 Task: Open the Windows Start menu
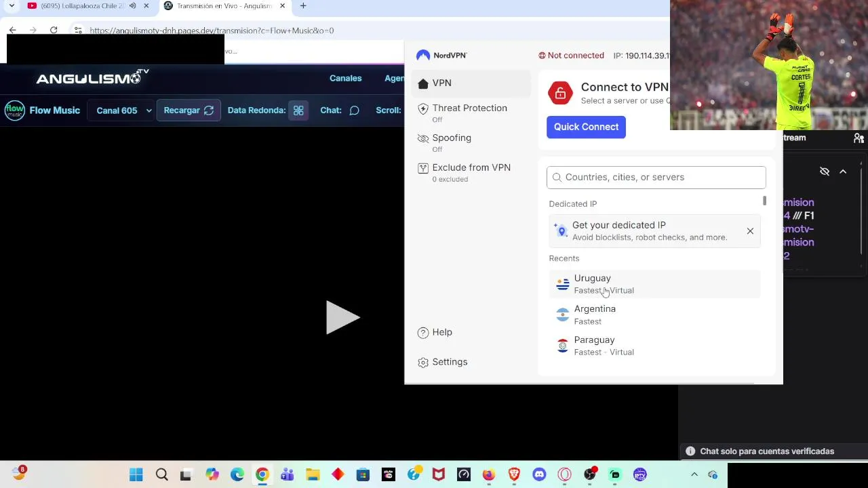click(136, 474)
